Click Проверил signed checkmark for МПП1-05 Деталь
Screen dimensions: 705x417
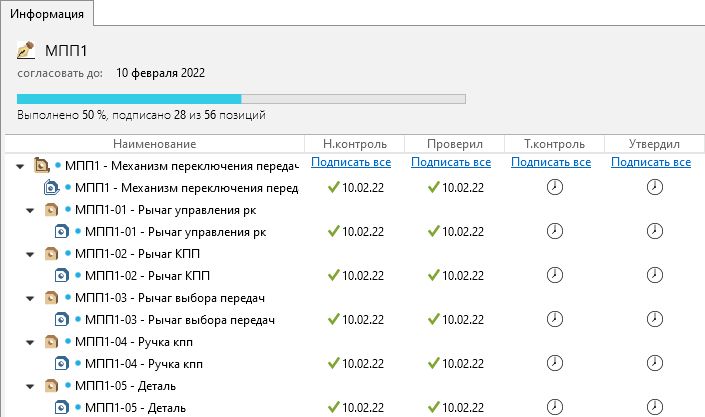point(433,407)
